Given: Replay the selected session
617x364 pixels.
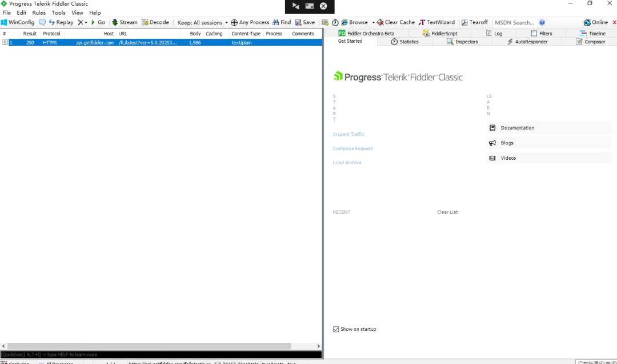Looking at the screenshot, I should (x=61, y=22).
